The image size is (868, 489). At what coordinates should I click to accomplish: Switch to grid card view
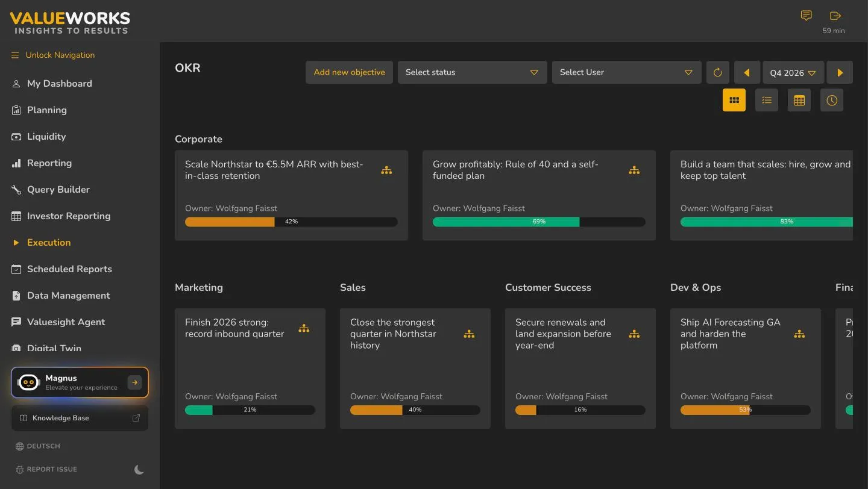pos(734,101)
